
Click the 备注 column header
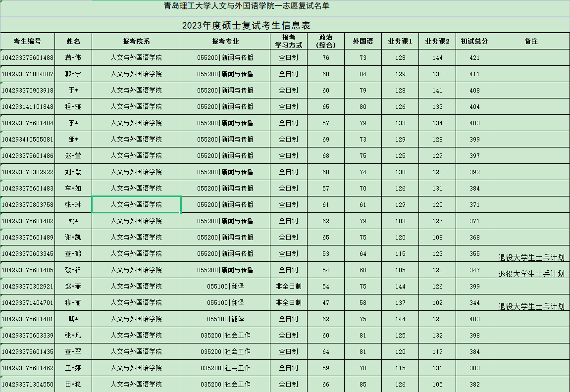[x=531, y=41]
